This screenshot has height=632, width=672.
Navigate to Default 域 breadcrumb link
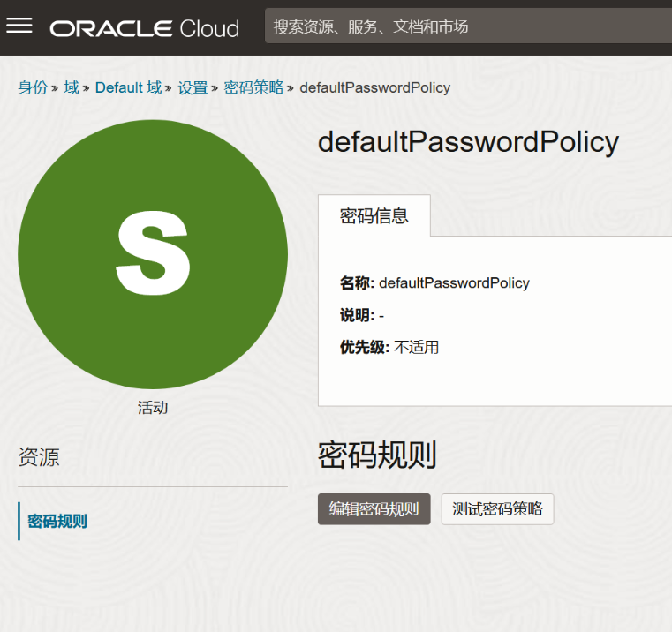click(x=128, y=87)
